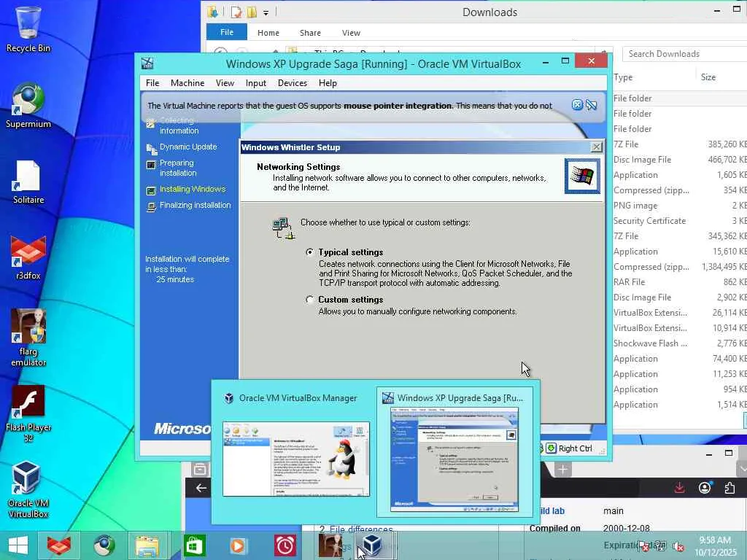
Task: Click the properties icon in Downloads title bar
Action: coord(236,12)
